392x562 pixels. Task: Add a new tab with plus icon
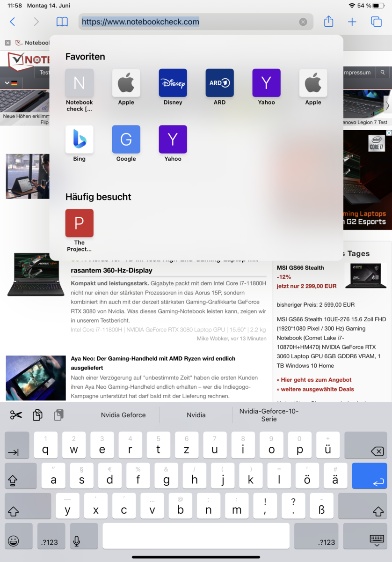coord(352,22)
